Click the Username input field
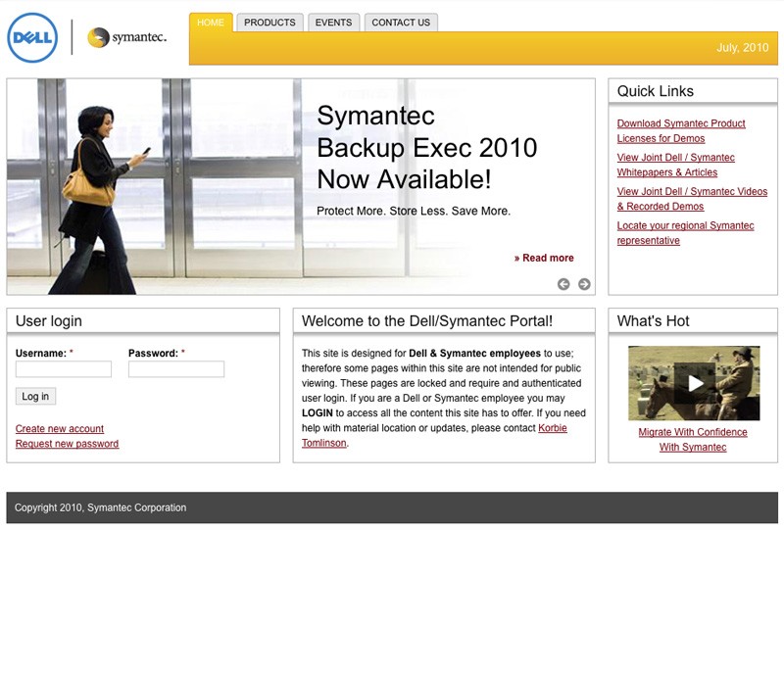Viewport: 784px width, 674px height. click(64, 369)
